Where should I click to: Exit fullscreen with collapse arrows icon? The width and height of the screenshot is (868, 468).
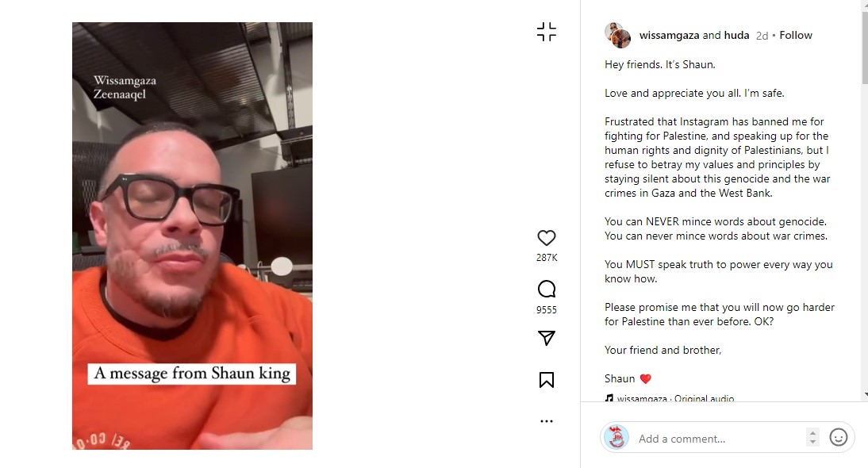pos(547,32)
